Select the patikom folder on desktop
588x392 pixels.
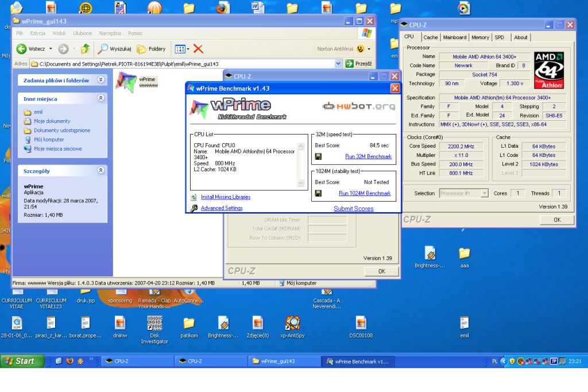pos(188,328)
